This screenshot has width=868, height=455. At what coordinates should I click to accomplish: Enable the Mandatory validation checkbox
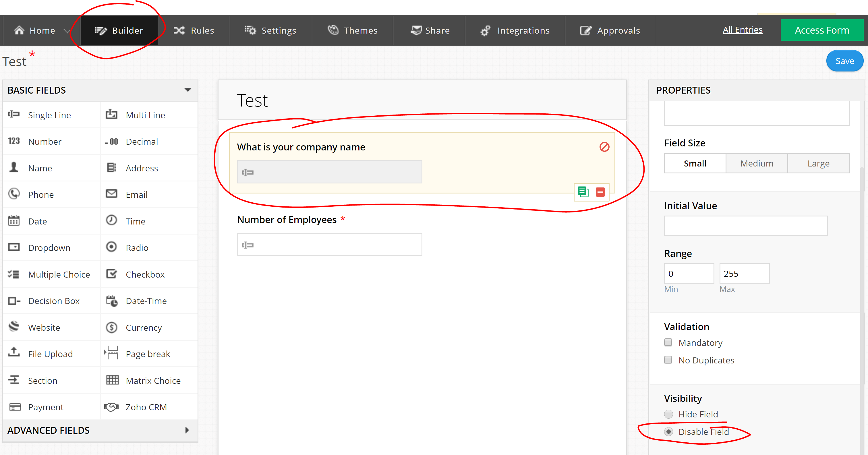click(x=668, y=342)
